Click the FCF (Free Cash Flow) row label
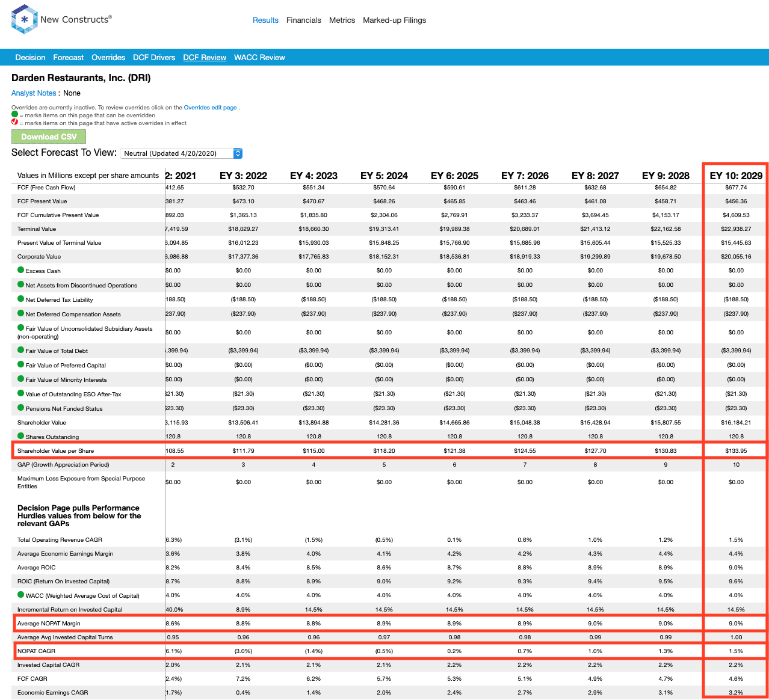Image resolution: width=769 pixels, height=700 pixels. click(46, 187)
